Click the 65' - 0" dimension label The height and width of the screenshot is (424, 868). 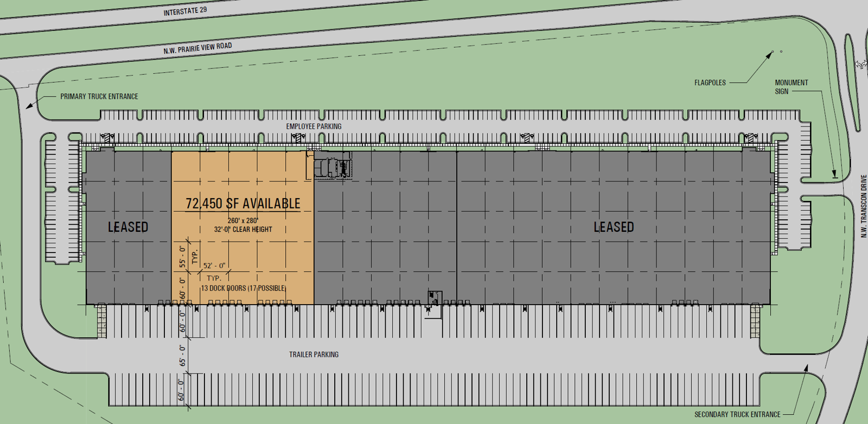(x=183, y=355)
